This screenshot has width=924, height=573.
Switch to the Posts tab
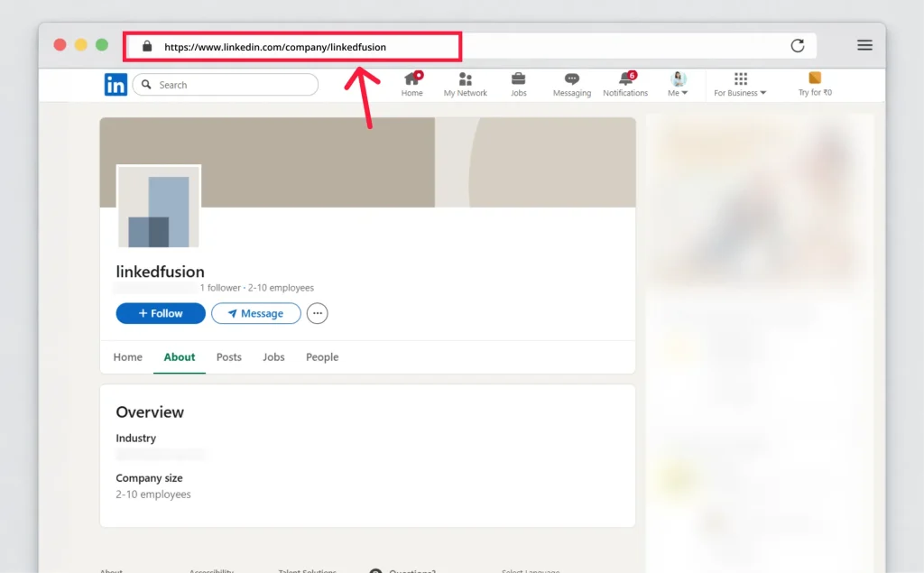(x=228, y=357)
